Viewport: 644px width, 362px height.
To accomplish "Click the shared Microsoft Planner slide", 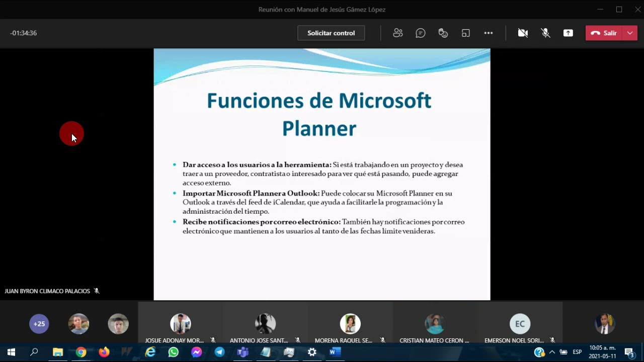I will pos(322,174).
